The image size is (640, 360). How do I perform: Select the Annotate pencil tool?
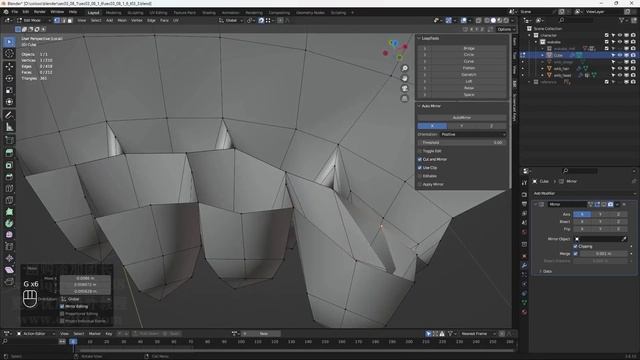(9, 115)
